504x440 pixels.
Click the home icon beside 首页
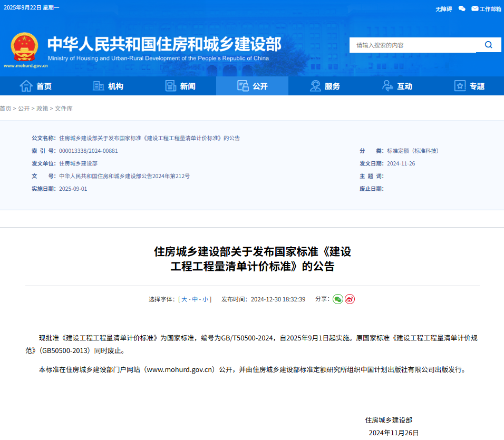coord(25,86)
